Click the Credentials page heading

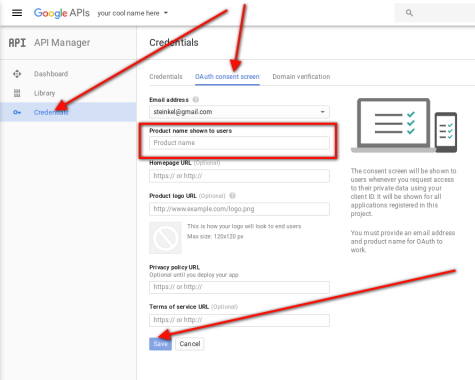pyautogui.click(x=174, y=43)
